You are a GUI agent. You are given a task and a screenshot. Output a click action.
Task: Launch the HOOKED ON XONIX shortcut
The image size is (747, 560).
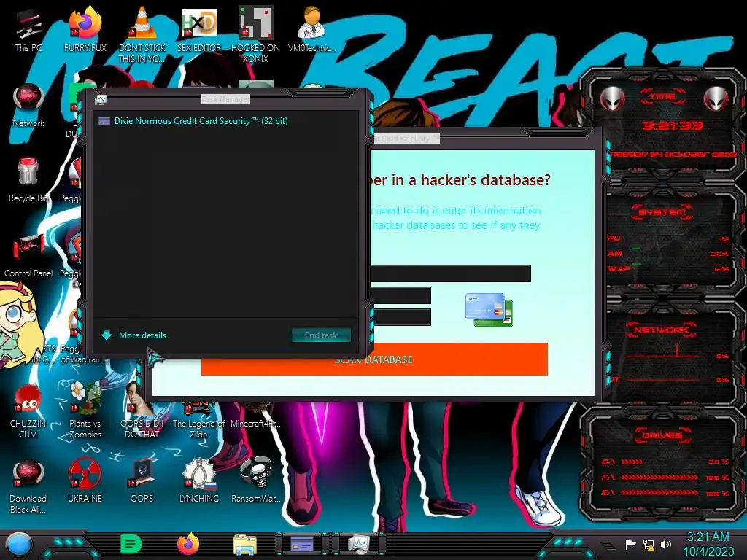click(256, 34)
